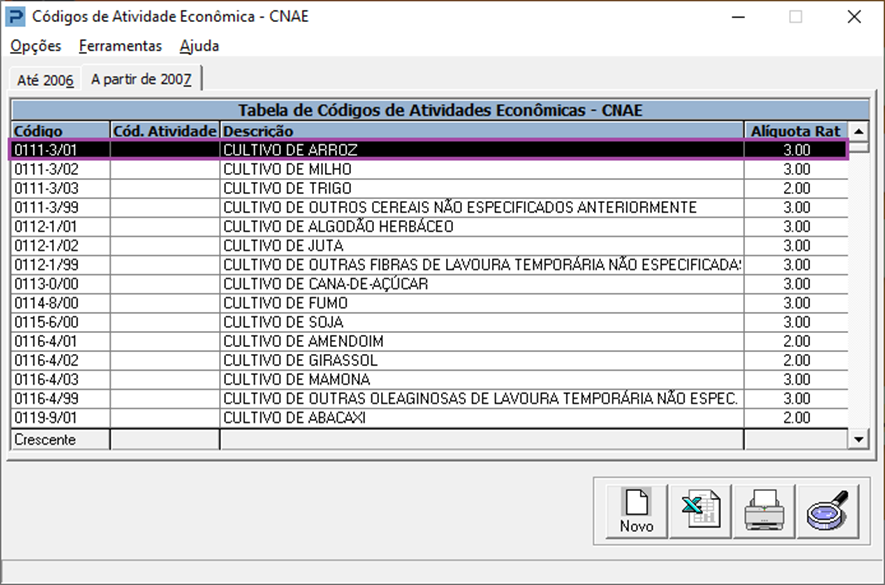
Task: Select row CULTIVO DE TRIGO
Action: [x=429, y=188]
